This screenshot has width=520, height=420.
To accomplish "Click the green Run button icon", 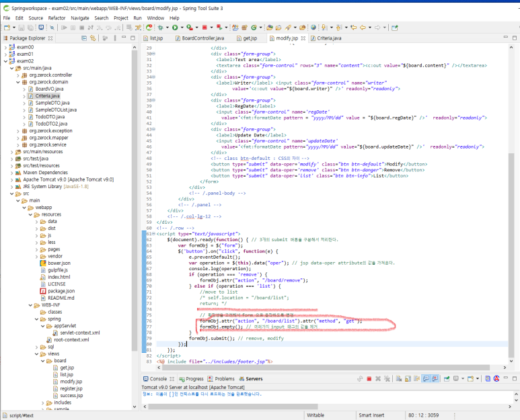I will (x=175, y=28).
